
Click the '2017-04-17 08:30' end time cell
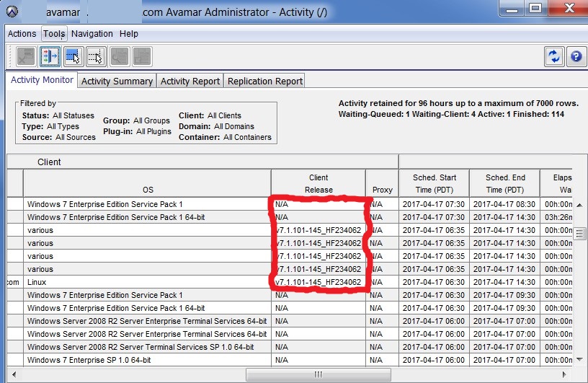pos(504,204)
